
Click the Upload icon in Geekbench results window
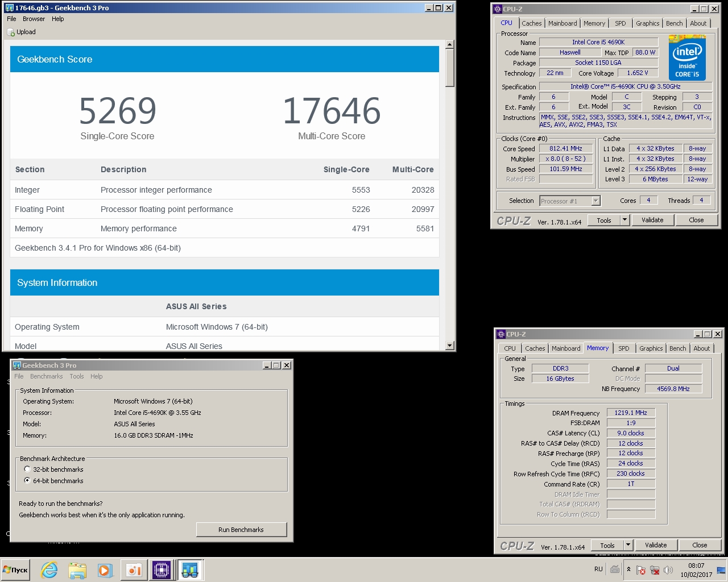[x=11, y=32]
